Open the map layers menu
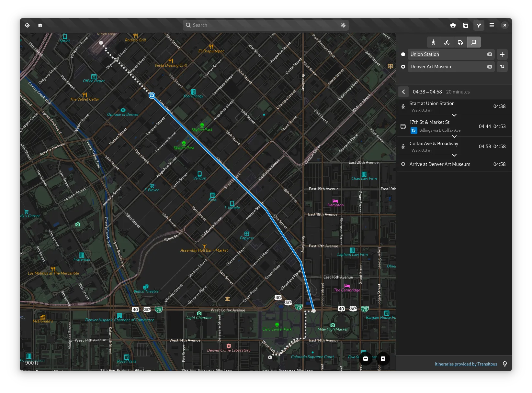Image resolution: width=532 pixels, height=393 pixels. coord(40,25)
